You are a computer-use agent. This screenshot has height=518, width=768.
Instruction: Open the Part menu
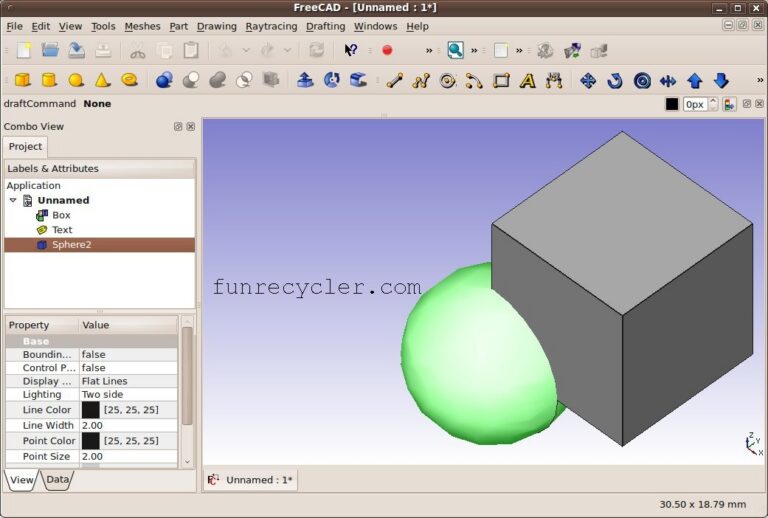179,26
